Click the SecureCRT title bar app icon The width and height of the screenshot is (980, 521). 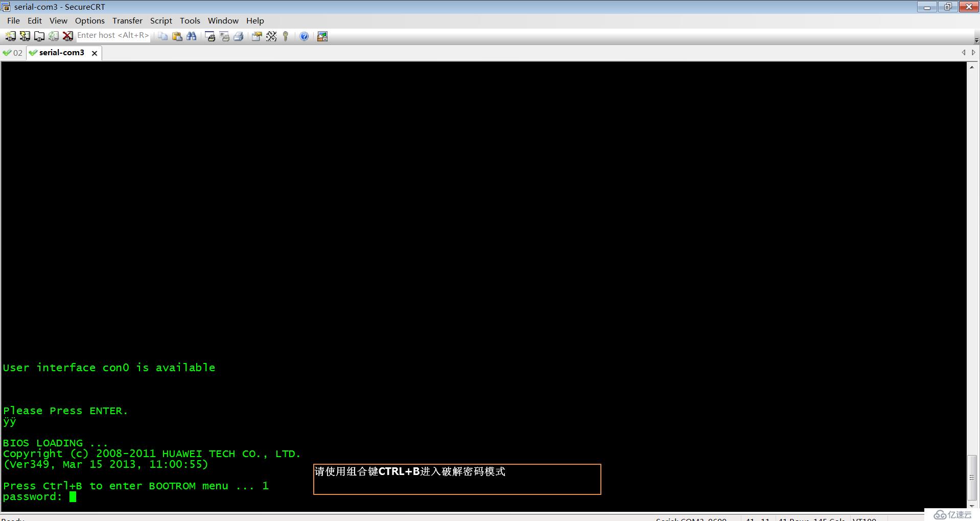tap(6, 7)
